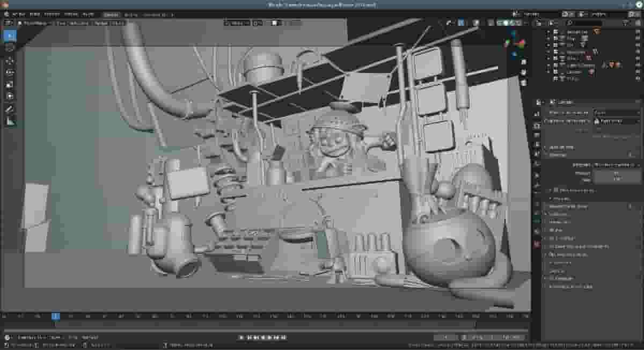Viewport: 644px width, 350px height.
Task: Switch to the Layout workspace tab
Action: click(110, 14)
